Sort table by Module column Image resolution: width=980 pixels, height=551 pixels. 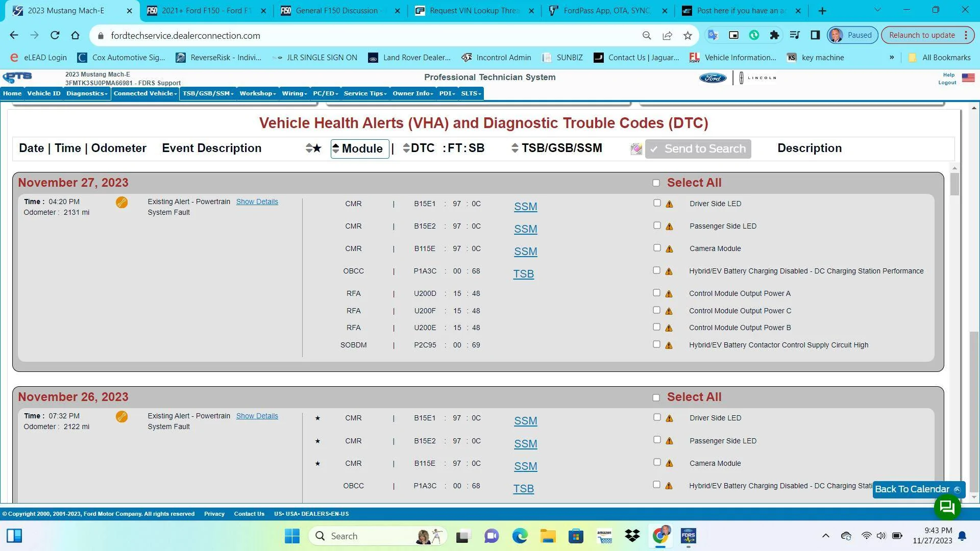360,149
